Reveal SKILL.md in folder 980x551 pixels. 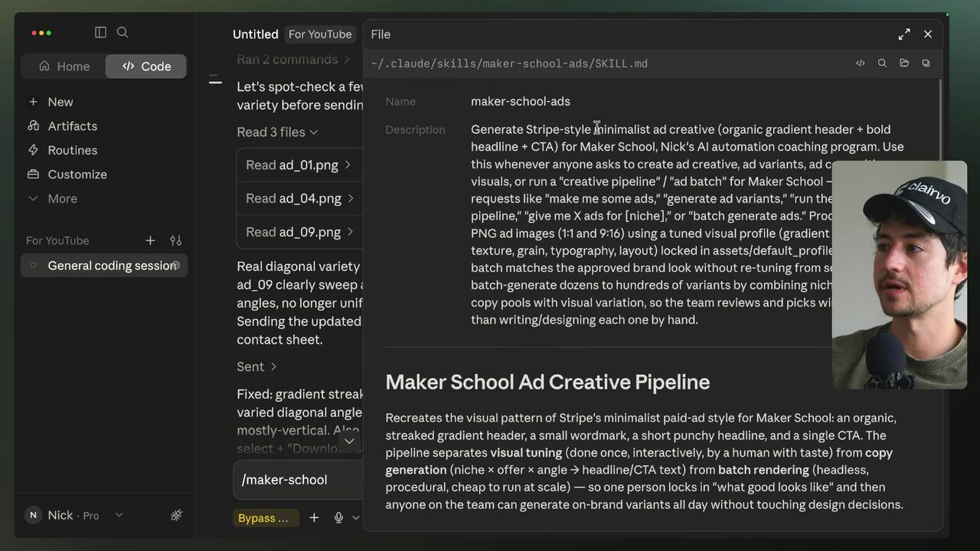[x=904, y=64]
